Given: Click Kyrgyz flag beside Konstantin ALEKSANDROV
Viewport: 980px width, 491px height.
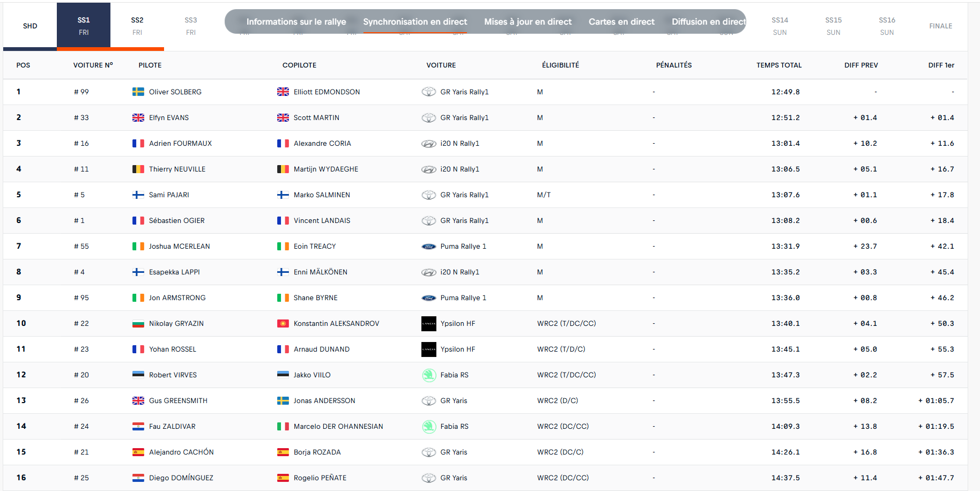Looking at the screenshot, I should [283, 323].
